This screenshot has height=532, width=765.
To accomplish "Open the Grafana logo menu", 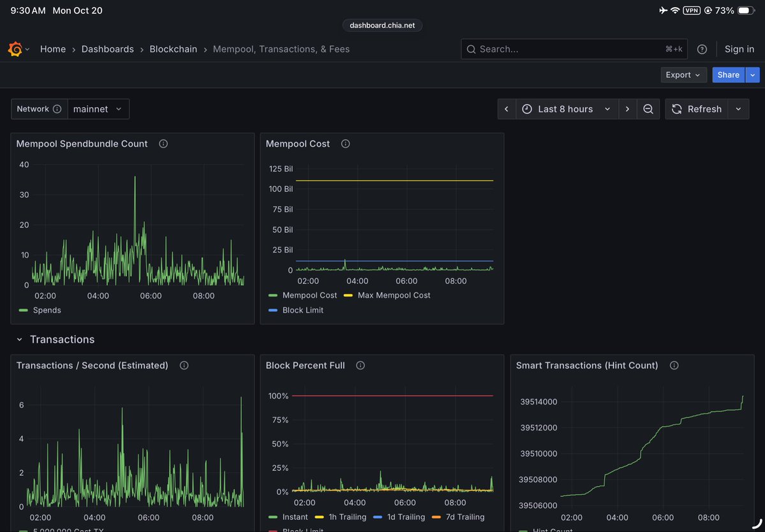I will tap(15, 48).
